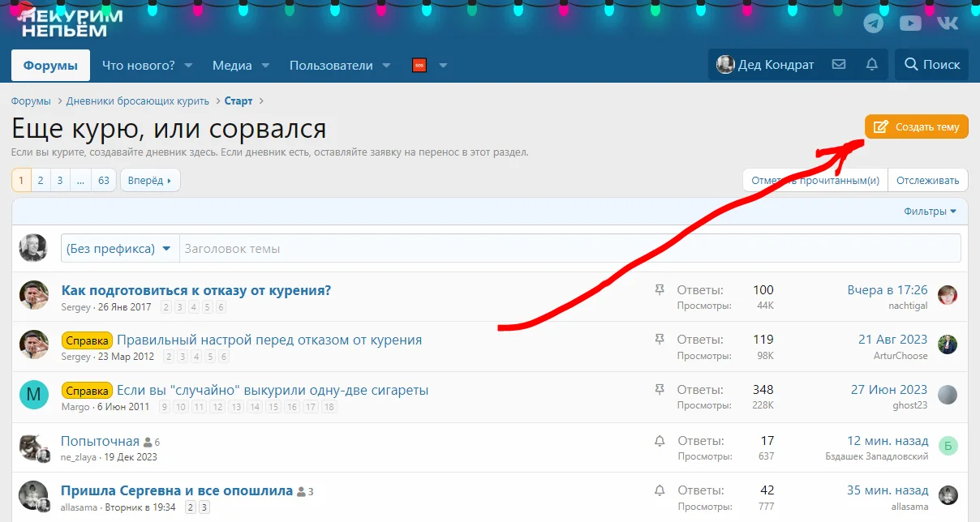
Task: Jump to the last page 63
Action: 104,180
